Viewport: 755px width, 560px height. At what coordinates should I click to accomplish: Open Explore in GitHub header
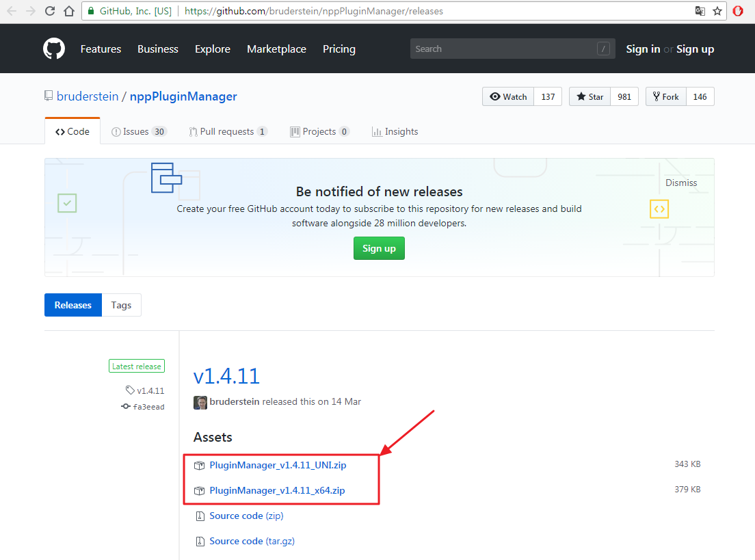point(212,49)
